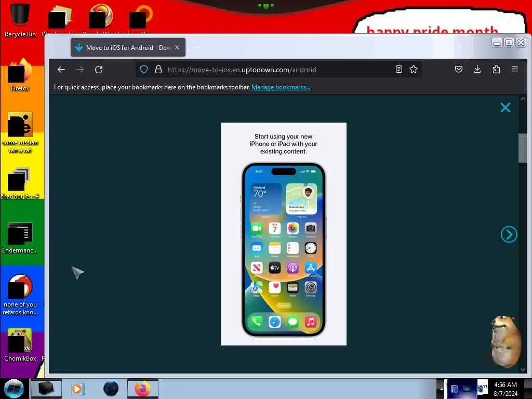Show site security padlock info

(x=158, y=70)
